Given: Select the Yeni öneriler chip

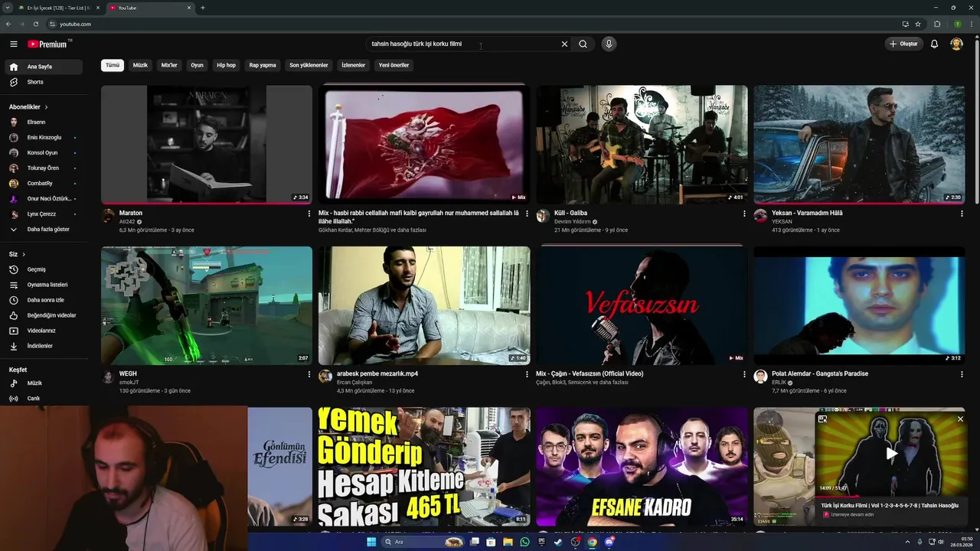Looking at the screenshot, I should tap(394, 65).
